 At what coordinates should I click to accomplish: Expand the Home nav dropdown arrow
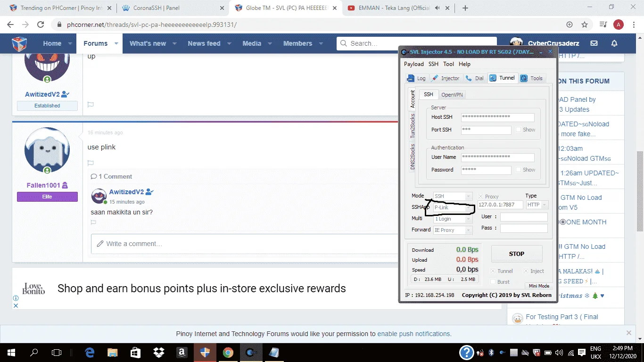(70, 43)
